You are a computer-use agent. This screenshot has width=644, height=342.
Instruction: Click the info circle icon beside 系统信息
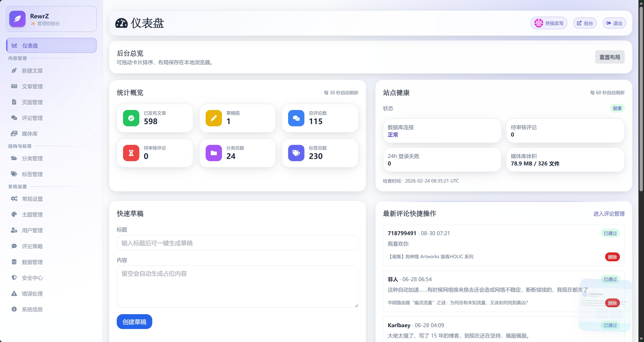[x=14, y=309]
